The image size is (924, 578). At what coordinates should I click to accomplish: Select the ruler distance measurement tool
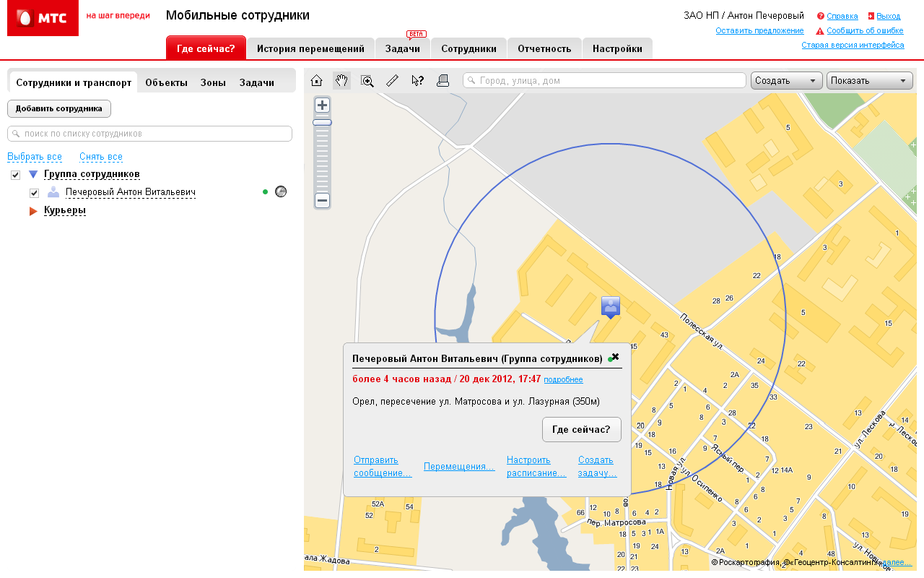[392, 81]
